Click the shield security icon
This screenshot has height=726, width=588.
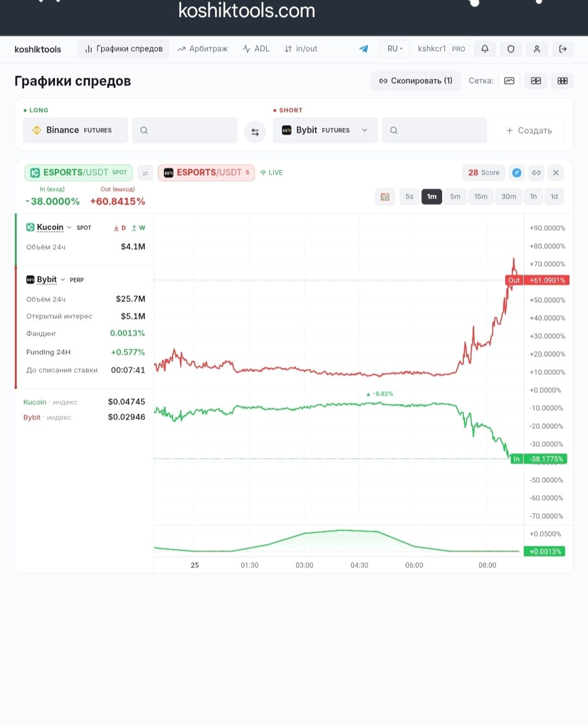[511, 49]
